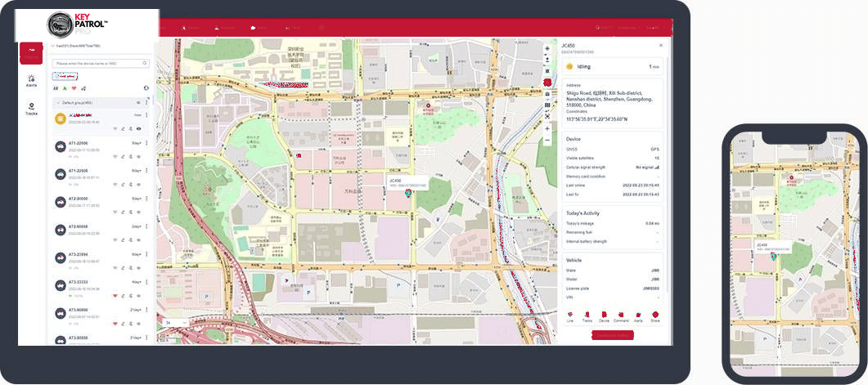Click the vehicle marker on phone map
Screen dimensions: 868x385
pyautogui.click(x=773, y=256)
